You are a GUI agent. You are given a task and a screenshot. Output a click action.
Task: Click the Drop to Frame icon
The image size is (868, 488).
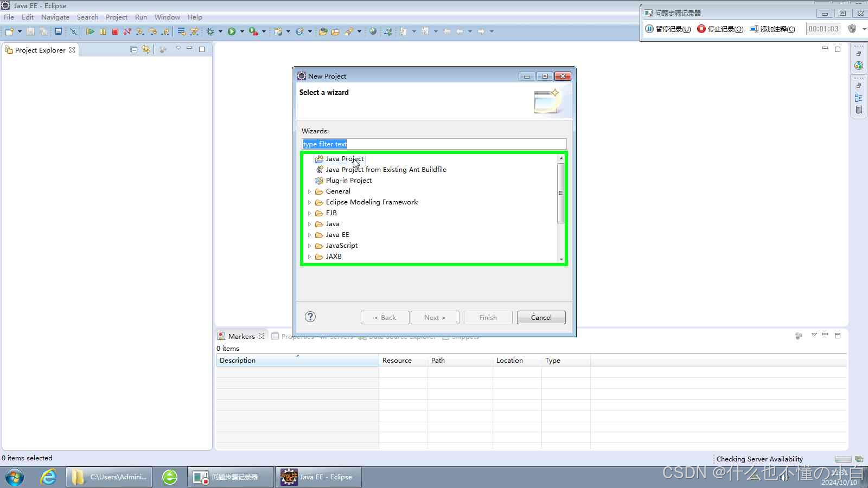181,31
